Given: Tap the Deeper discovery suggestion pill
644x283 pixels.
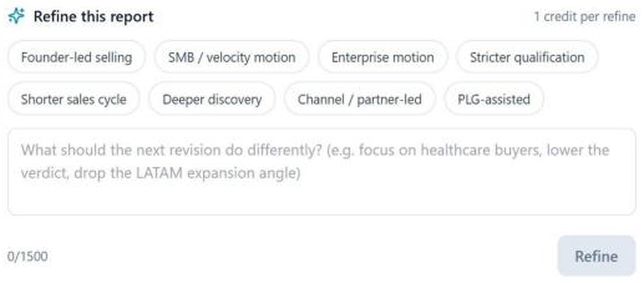Looking at the screenshot, I should [212, 99].
